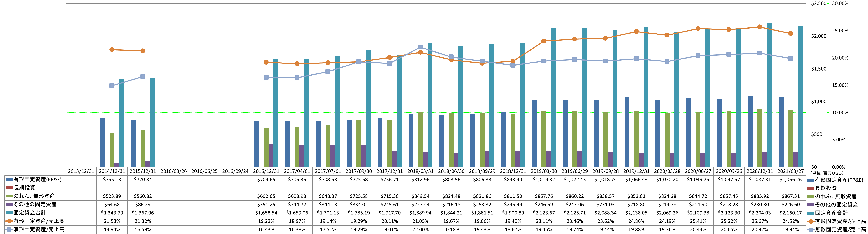Click the 固定資産合計 teal swatch in the table row header
This screenshot has height=234, width=868.
[9, 213]
